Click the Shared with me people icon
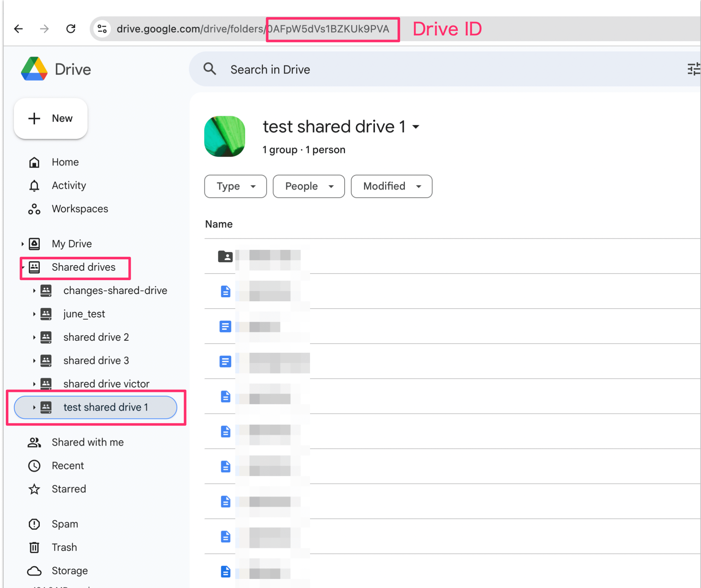Viewport: 701px width, 588px height. click(x=34, y=442)
